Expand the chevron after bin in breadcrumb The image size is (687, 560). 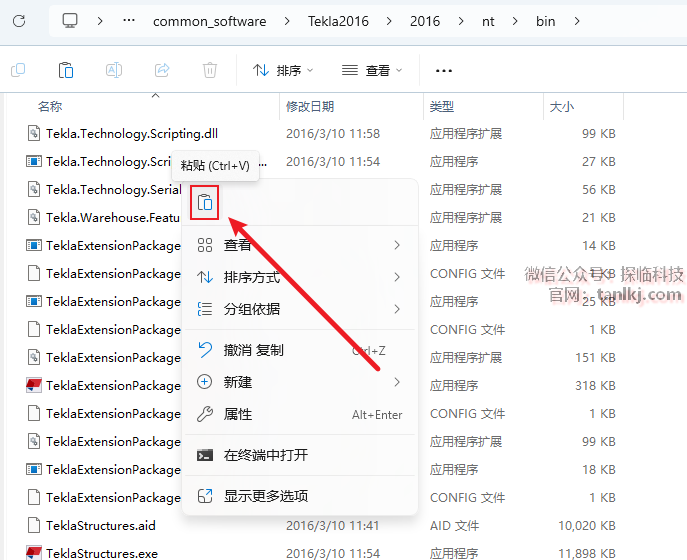(x=578, y=20)
